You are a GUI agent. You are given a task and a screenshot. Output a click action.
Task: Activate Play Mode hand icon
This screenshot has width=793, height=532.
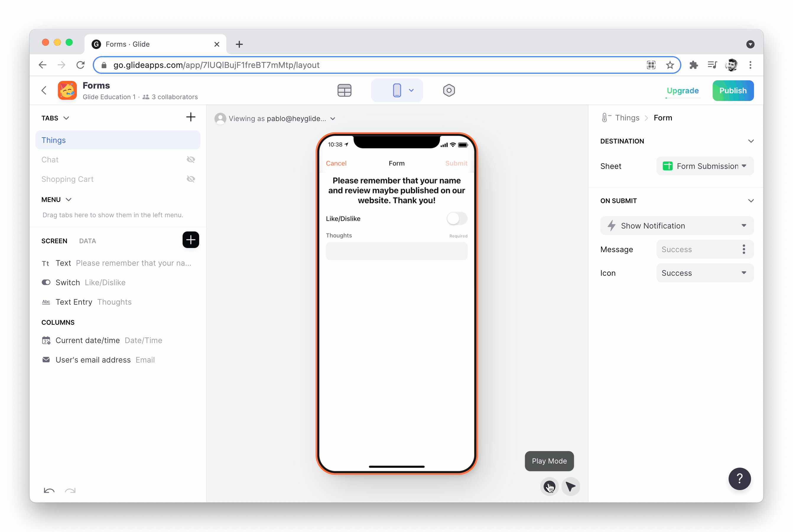[x=549, y=487]
